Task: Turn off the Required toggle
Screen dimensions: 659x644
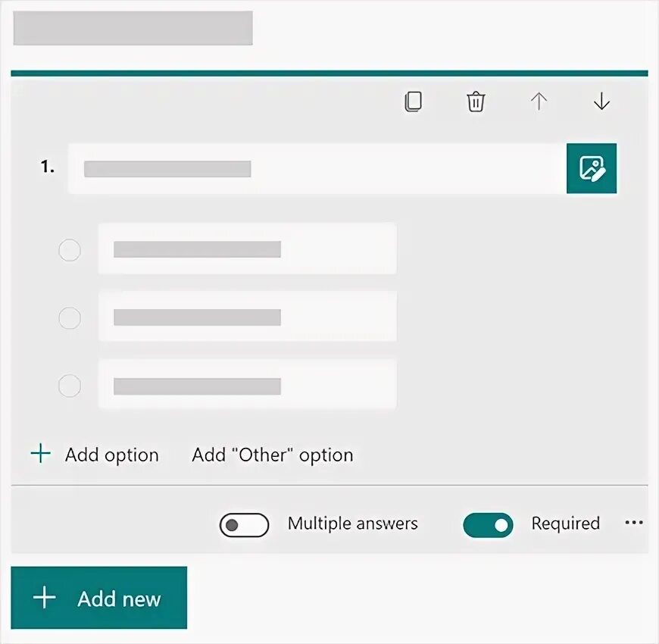Action: pyautogui.click(x=488, y=524)
